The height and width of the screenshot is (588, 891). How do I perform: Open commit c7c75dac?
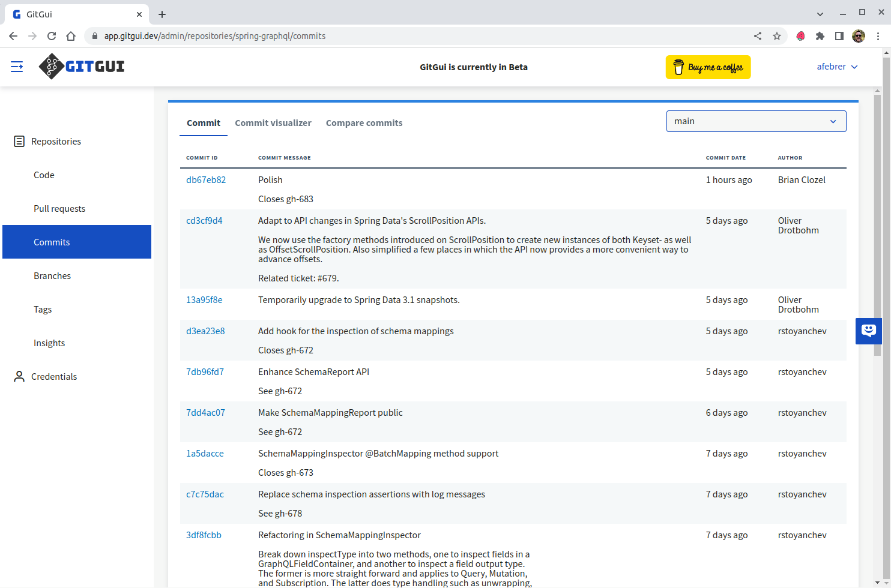[205, 494]
